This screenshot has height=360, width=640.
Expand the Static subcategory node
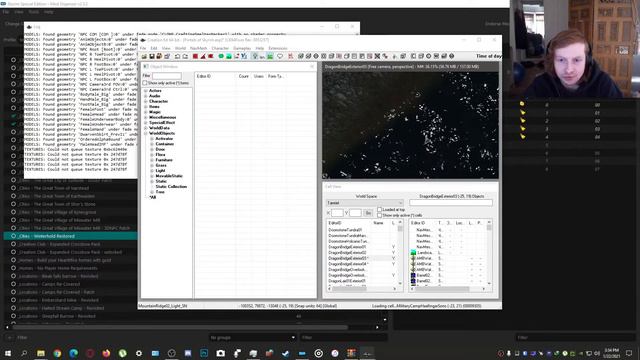coord(152,181)
